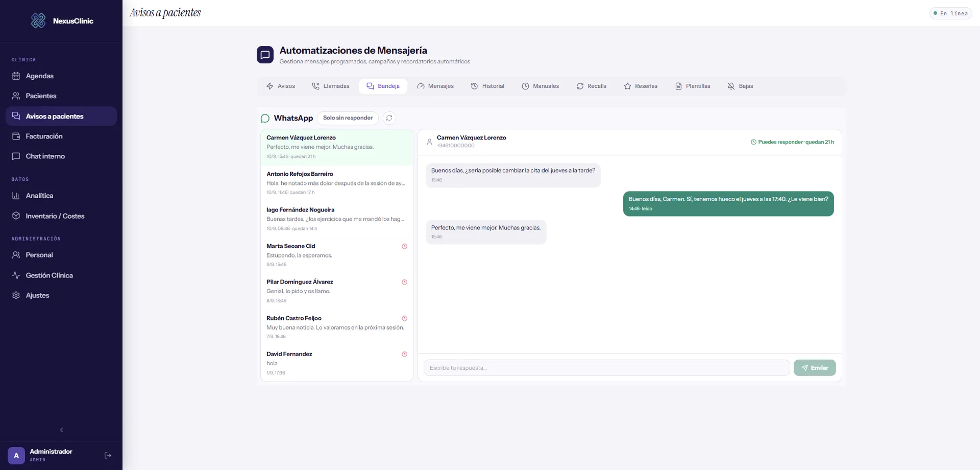Open David Fernandez conversation
980x470 pixels.
click(337, 363)
